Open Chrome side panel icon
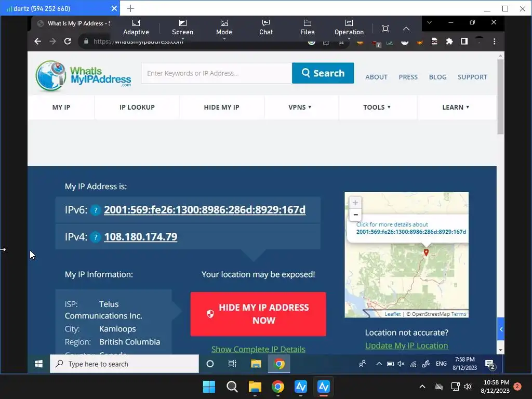Screen dimensions: 532x399 464,42
